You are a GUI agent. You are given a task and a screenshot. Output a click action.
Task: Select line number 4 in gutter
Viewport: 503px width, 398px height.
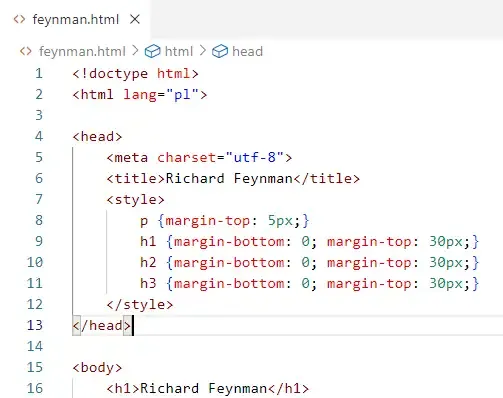39,136
